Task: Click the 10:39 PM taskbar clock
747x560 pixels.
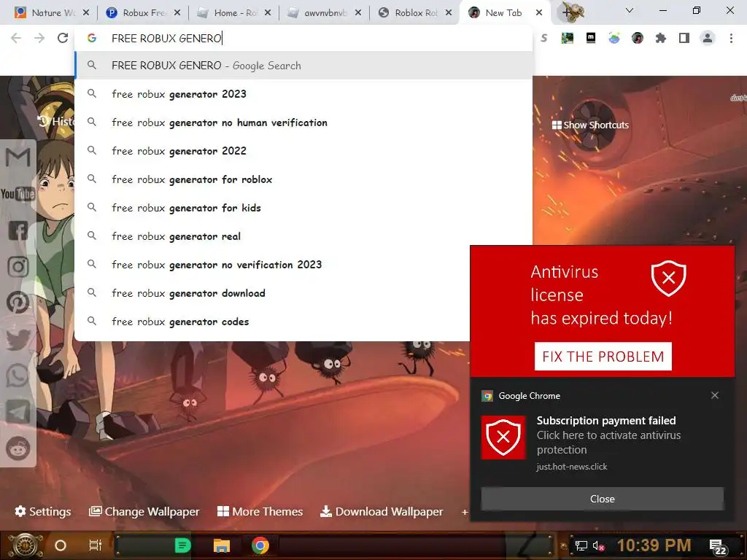Action: [x=654, y=545]
